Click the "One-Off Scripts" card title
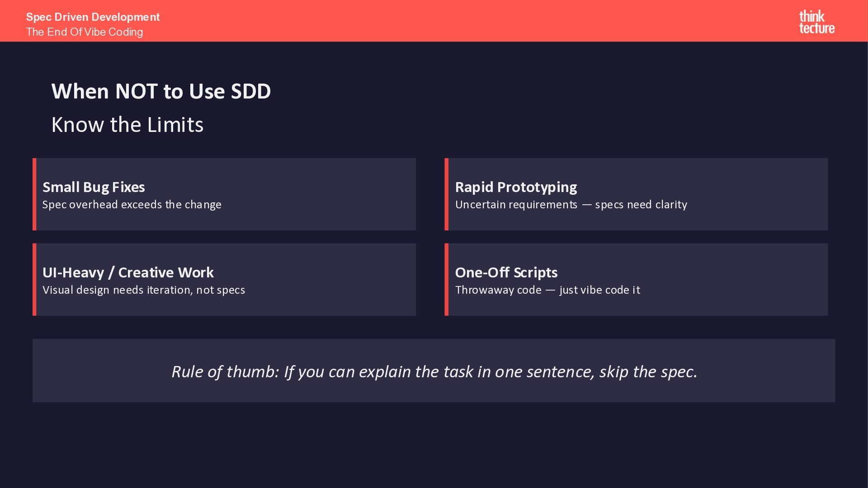The height and width of the screenshot is (488, 868). pyautogui.click(x=506, y=272)
